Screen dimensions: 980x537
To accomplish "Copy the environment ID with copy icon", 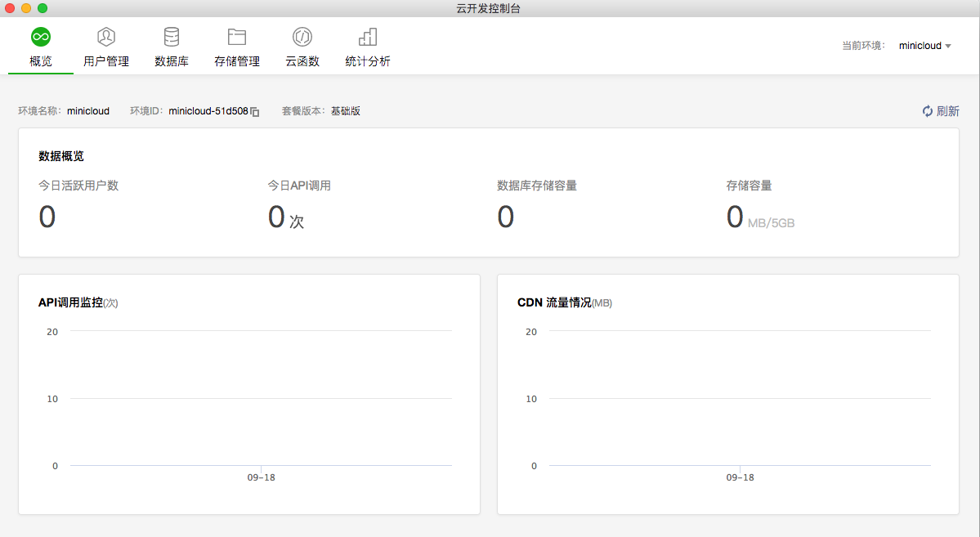I will click(255, 111).
